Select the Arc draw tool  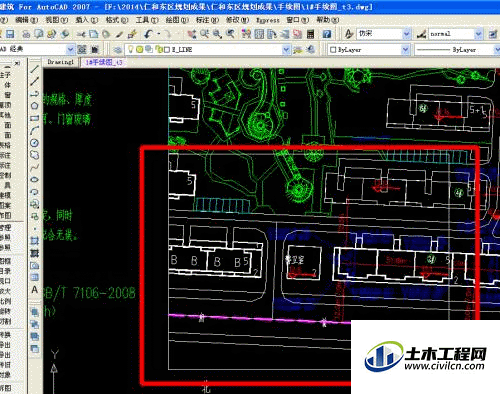coord(35,130)
